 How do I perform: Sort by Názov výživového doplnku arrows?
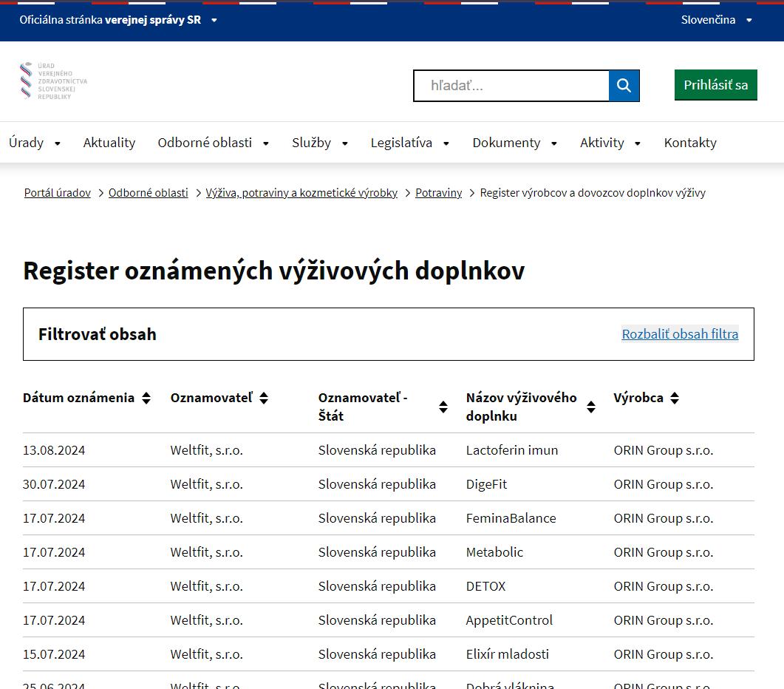click(591, 407)
